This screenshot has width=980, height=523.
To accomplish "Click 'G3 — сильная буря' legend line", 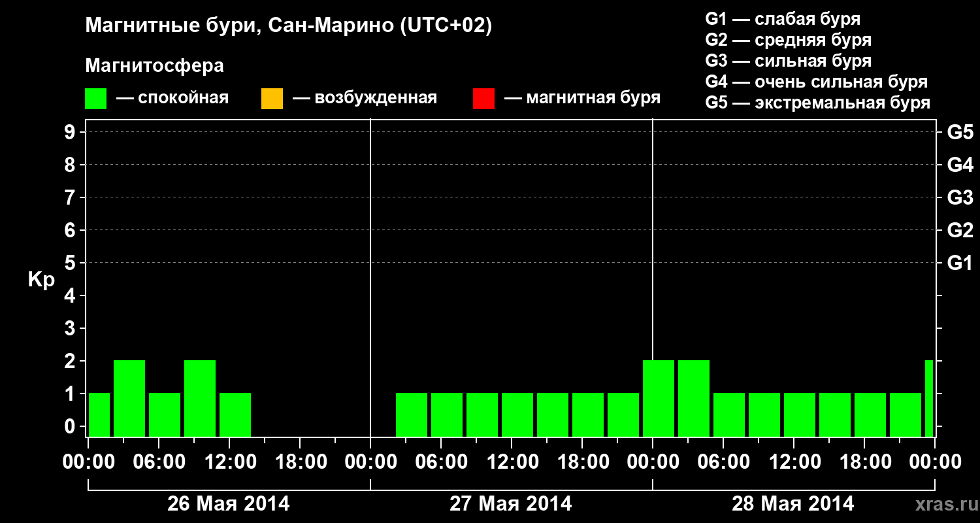I will pos(789,60).
